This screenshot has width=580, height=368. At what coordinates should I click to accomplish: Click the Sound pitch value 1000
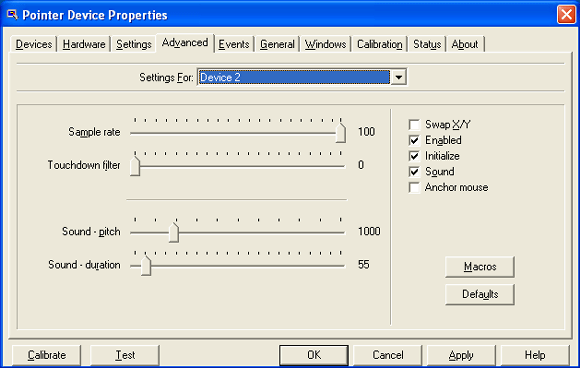[369, 232]
